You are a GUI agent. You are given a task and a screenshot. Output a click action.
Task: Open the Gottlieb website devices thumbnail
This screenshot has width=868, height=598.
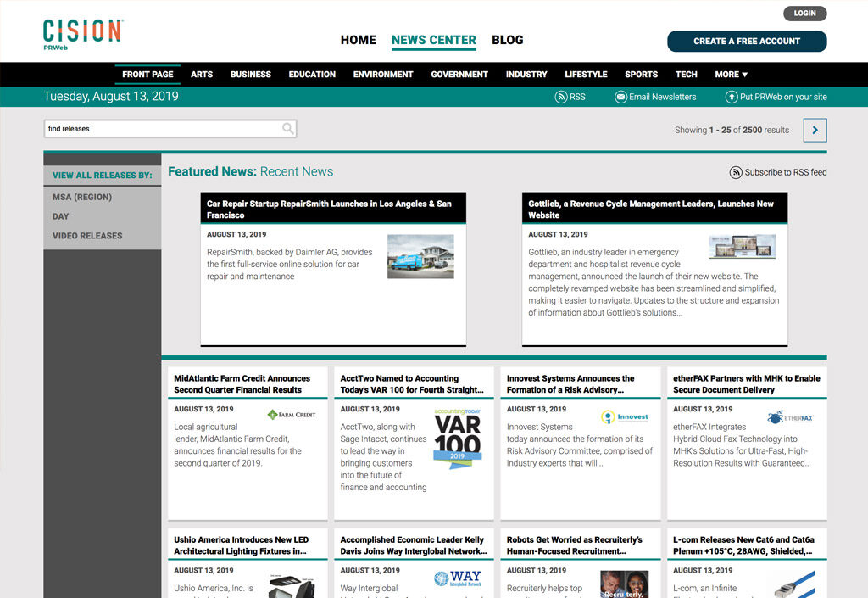click(743, 246)
